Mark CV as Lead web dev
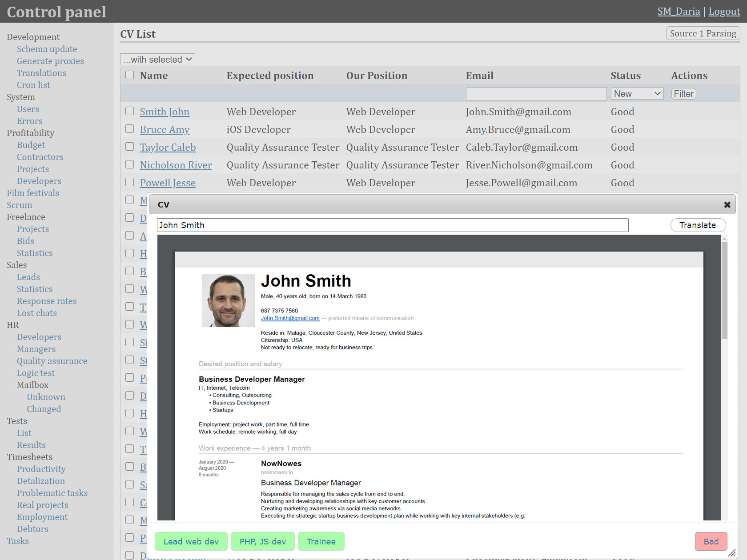747x560 pixels. tap(191, 541)
